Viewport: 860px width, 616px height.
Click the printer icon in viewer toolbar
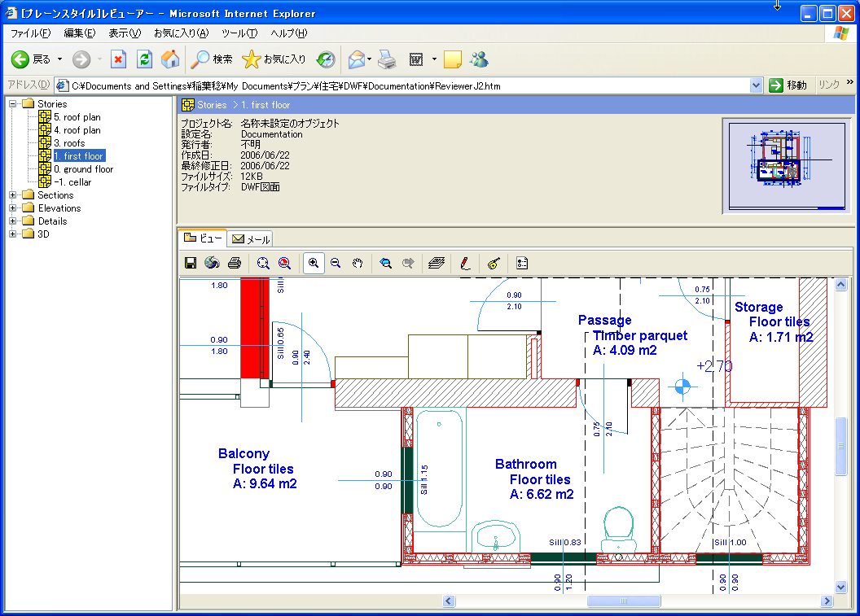[235, 263]
